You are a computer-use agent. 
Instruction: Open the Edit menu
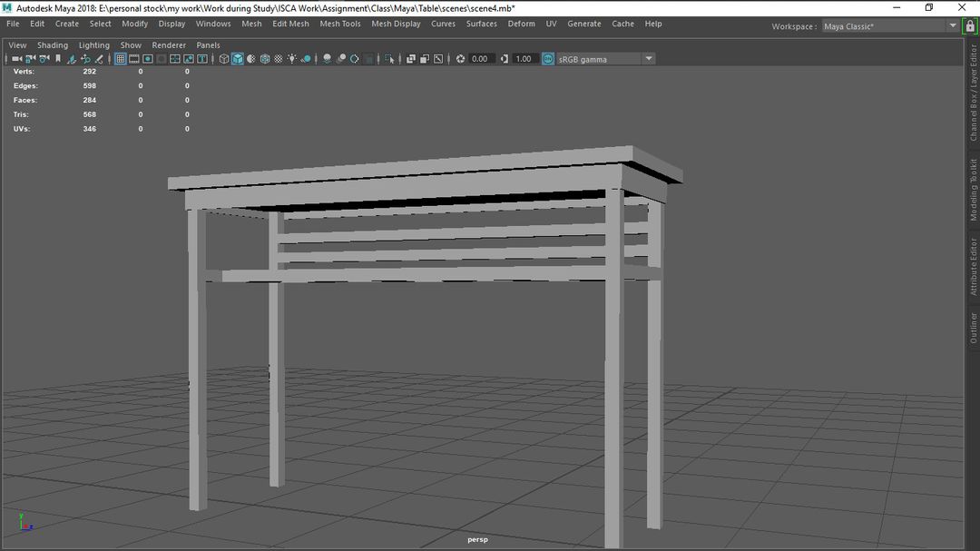tap(37, 24)
